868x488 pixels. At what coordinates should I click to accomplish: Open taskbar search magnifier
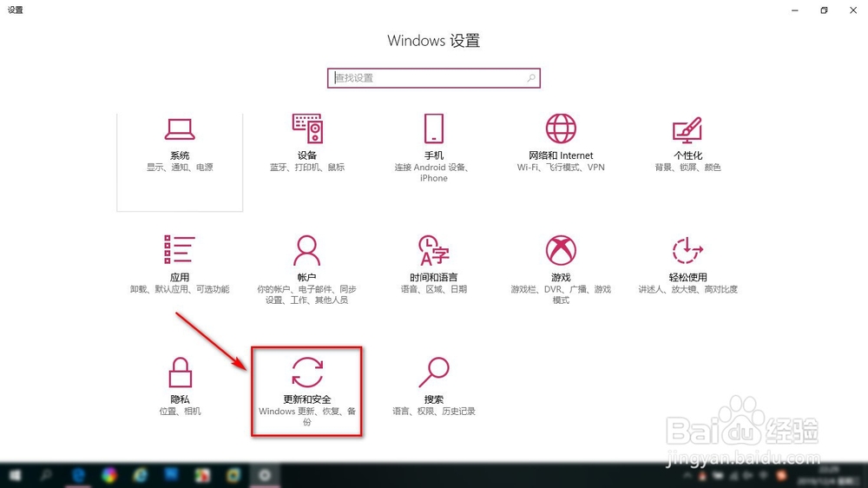point(47,475)
